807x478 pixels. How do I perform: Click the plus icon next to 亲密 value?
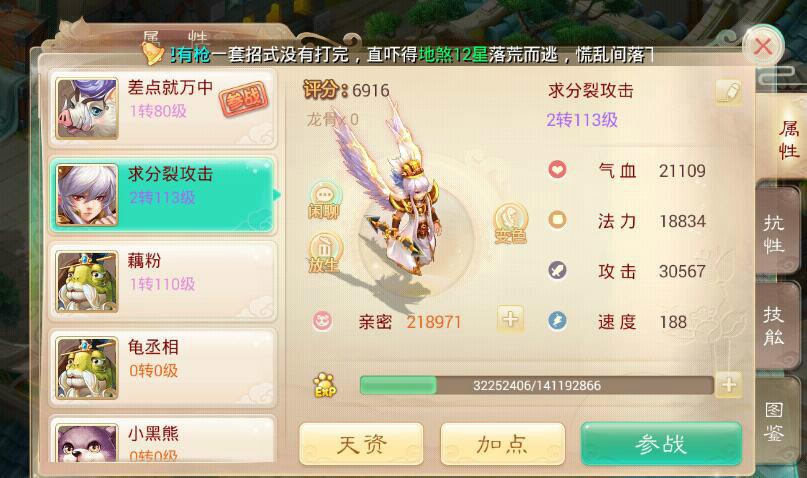(510, 319)
